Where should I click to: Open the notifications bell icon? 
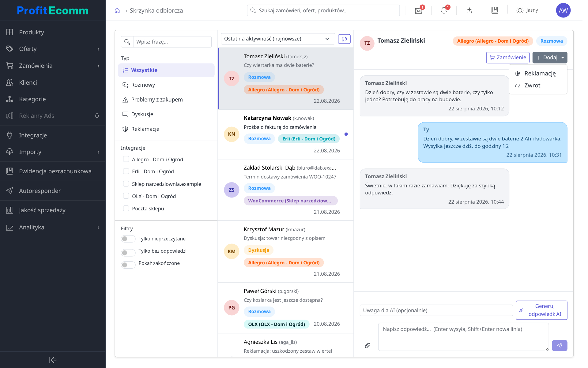444,11
